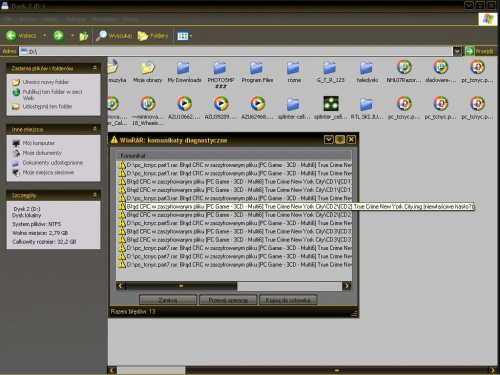Click Explorer horizontal scrollbar right arrow
This screenshot has width=500, height=375.
(492, 370)
